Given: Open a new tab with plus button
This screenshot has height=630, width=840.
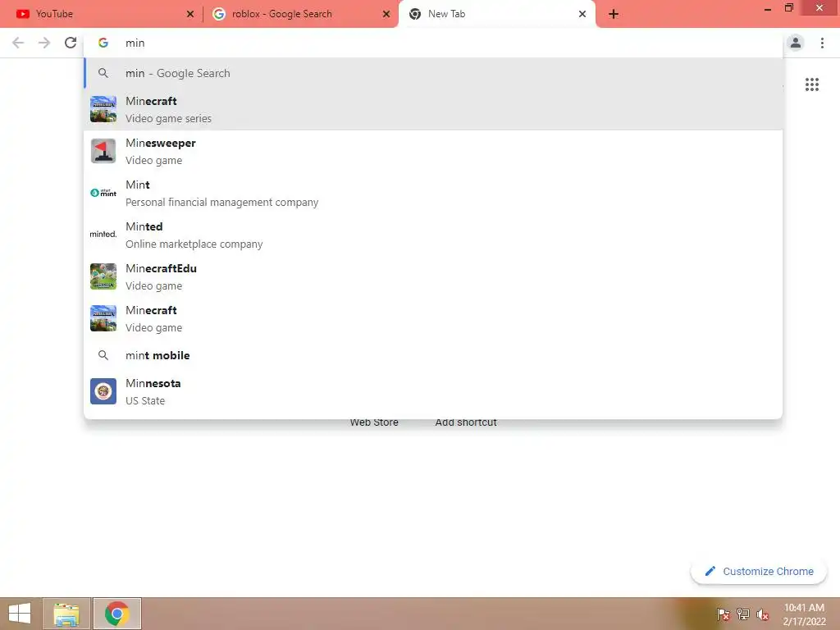Looking at the screenshot, I should (614, 14).
